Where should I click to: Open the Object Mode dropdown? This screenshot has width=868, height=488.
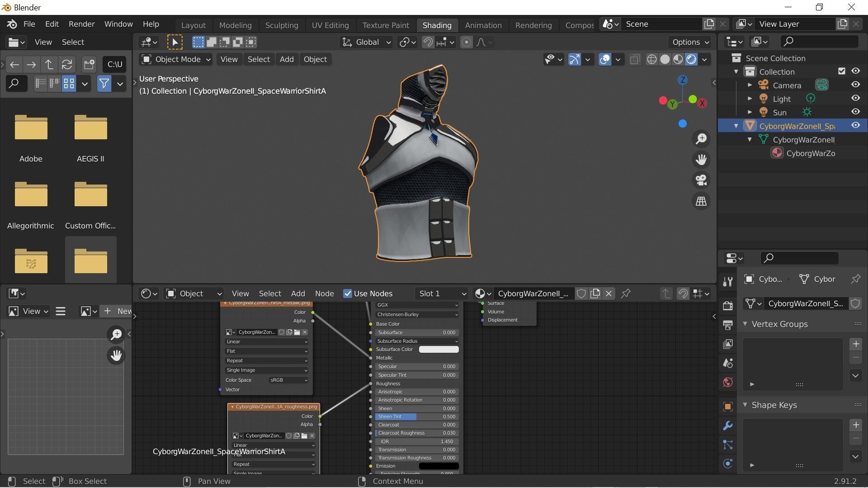click(x=176, y=59)
